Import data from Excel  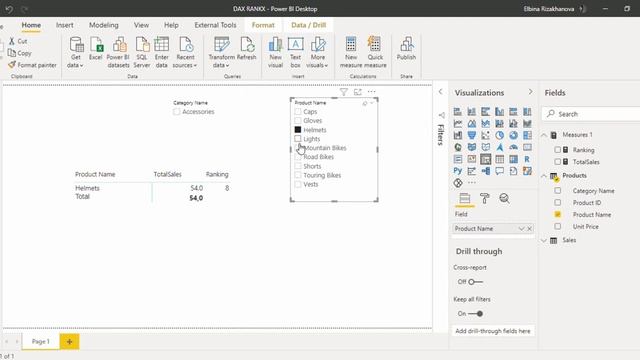pos(96,49)
